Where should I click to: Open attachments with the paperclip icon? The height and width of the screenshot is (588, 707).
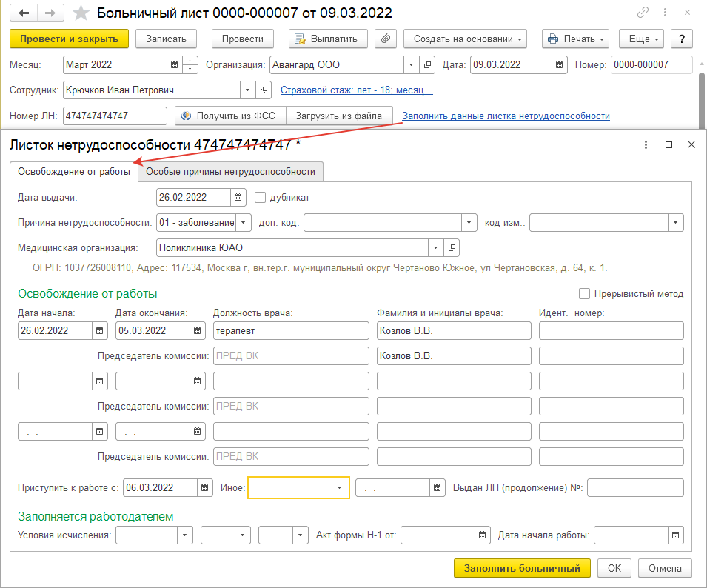click(386, 39)
